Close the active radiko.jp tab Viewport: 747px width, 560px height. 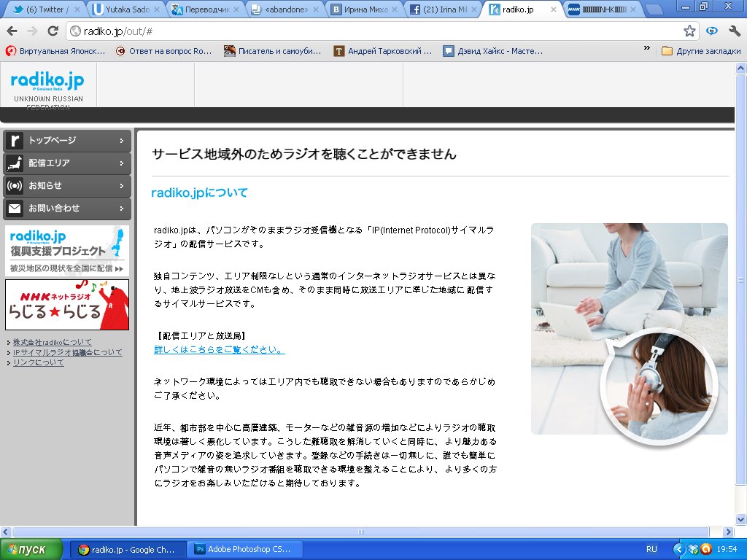(553, 9)
